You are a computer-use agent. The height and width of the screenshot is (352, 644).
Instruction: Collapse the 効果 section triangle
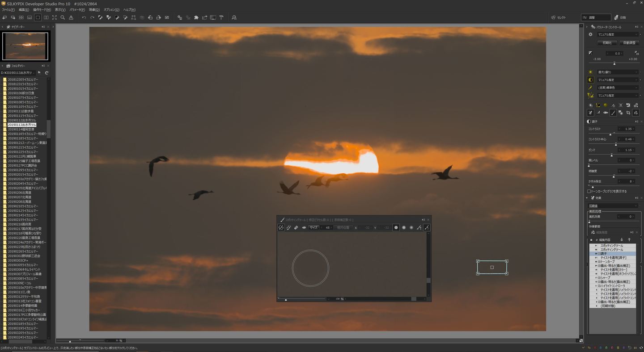pyautogui.click(x=587, y=198)
